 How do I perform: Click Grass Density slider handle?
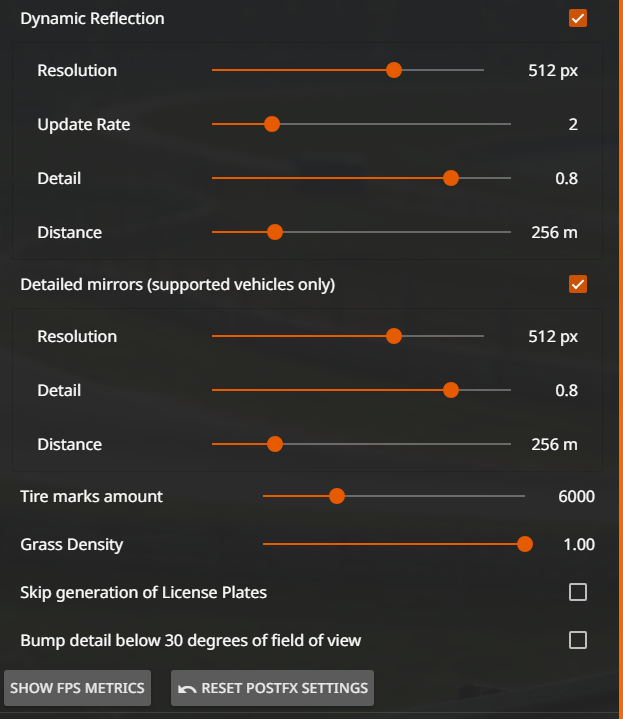tap(524, 544)
